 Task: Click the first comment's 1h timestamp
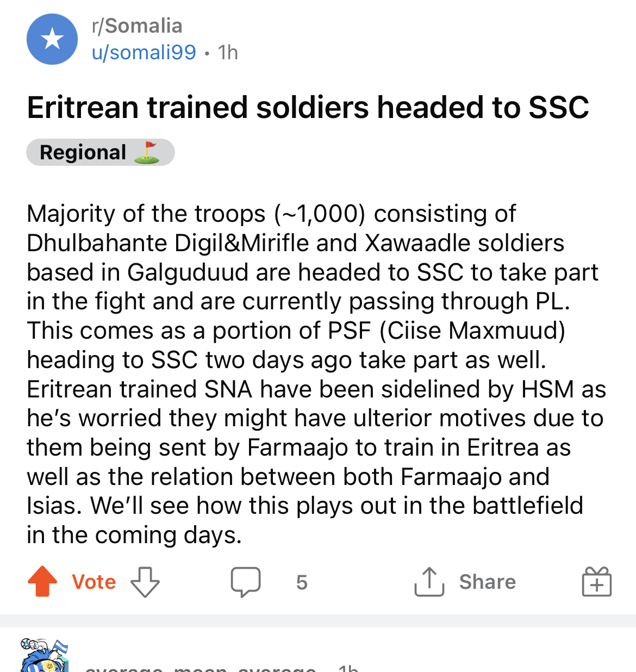348,668
